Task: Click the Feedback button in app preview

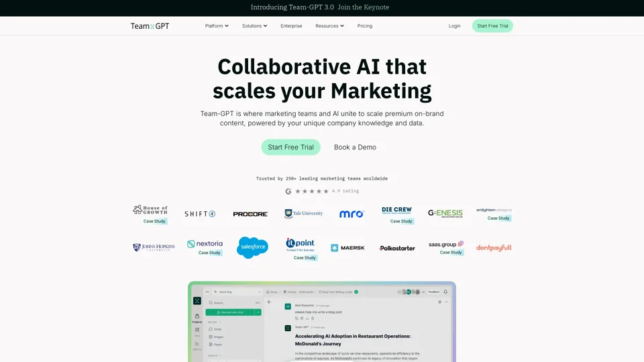Action: pos(434,292)
